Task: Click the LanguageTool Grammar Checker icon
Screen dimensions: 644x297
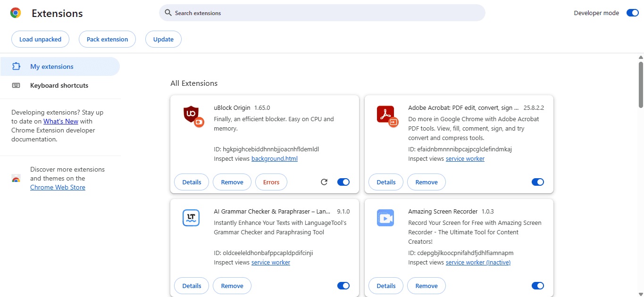Action: (x=191, y=218)
